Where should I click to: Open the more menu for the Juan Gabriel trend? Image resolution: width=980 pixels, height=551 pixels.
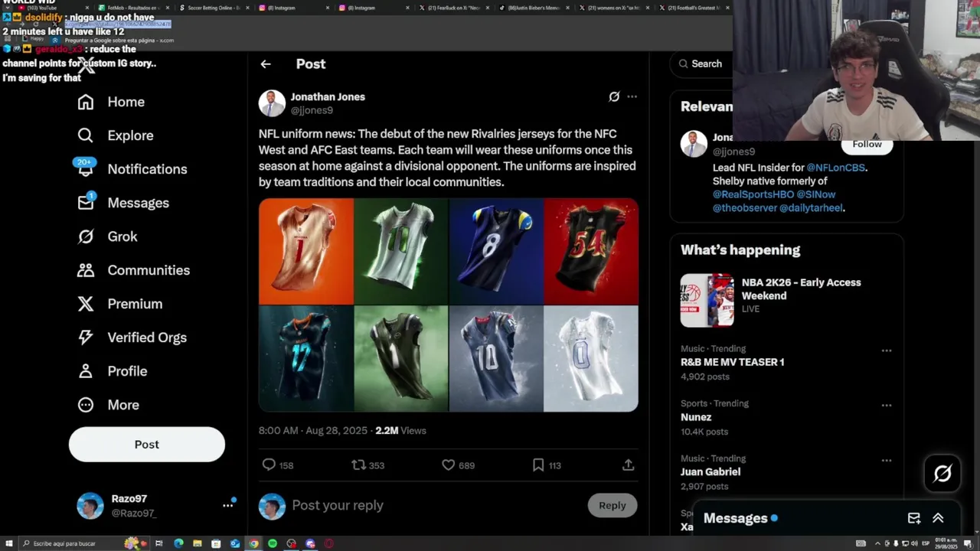pyautogui.click(x=887, y=461)
